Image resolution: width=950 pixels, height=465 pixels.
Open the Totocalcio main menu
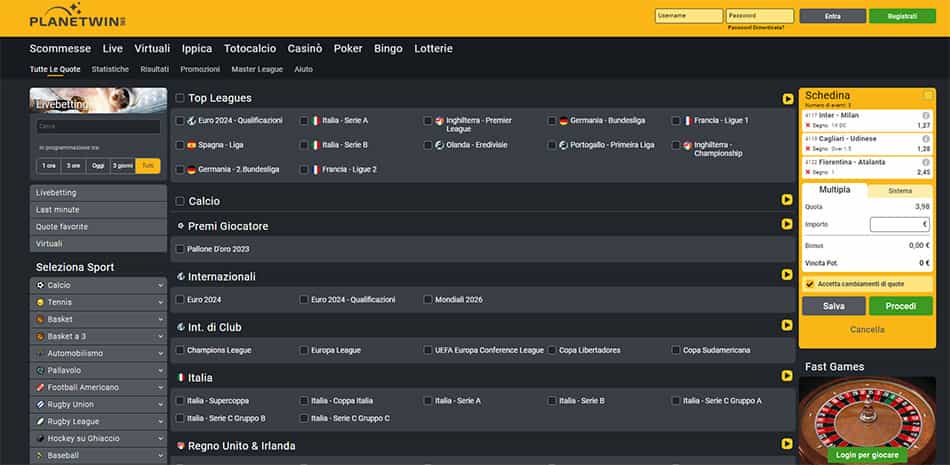(250, 49)
